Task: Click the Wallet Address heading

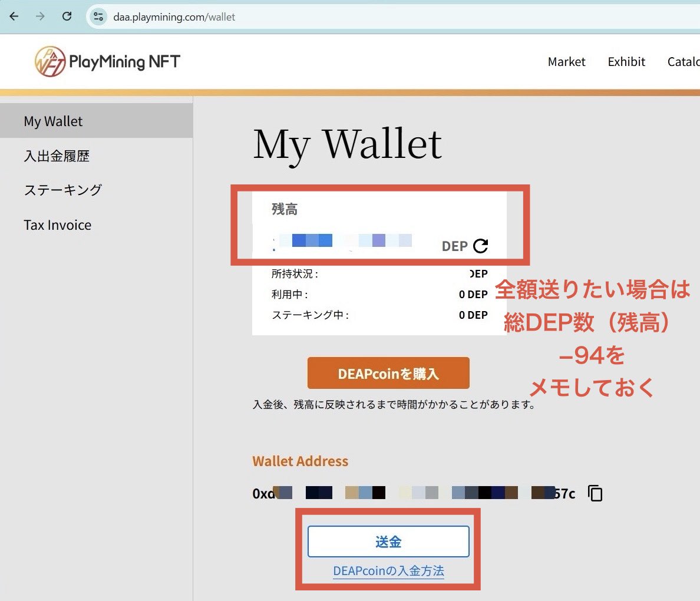Action: [300, 461]
